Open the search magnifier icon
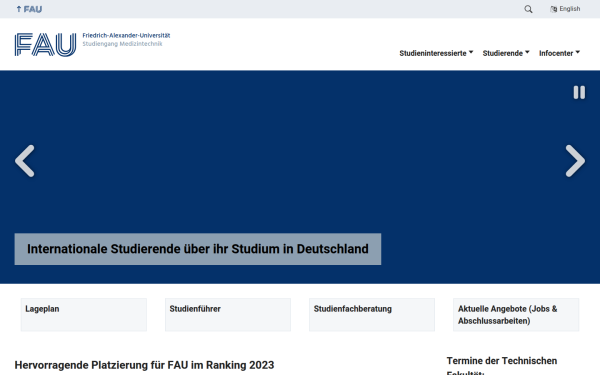600x375 pixels. click(x=528, y=9)
